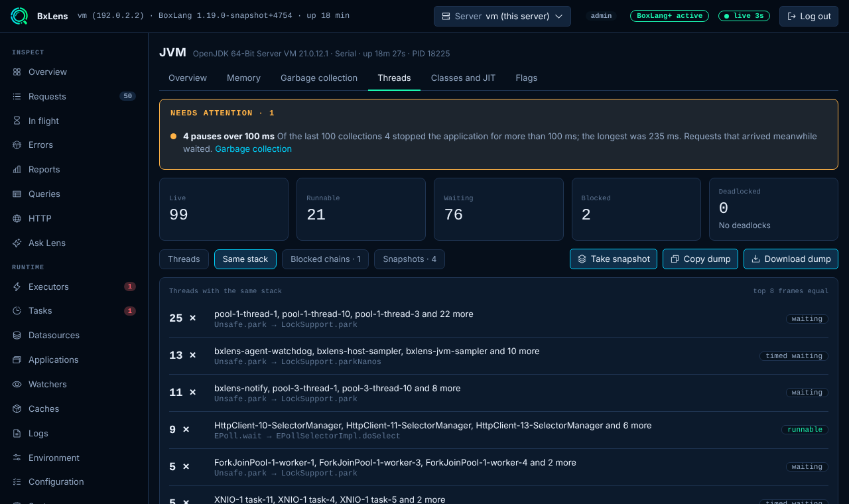Click the Environment sliders icon
849x504 pixels.
pos(17,458)
